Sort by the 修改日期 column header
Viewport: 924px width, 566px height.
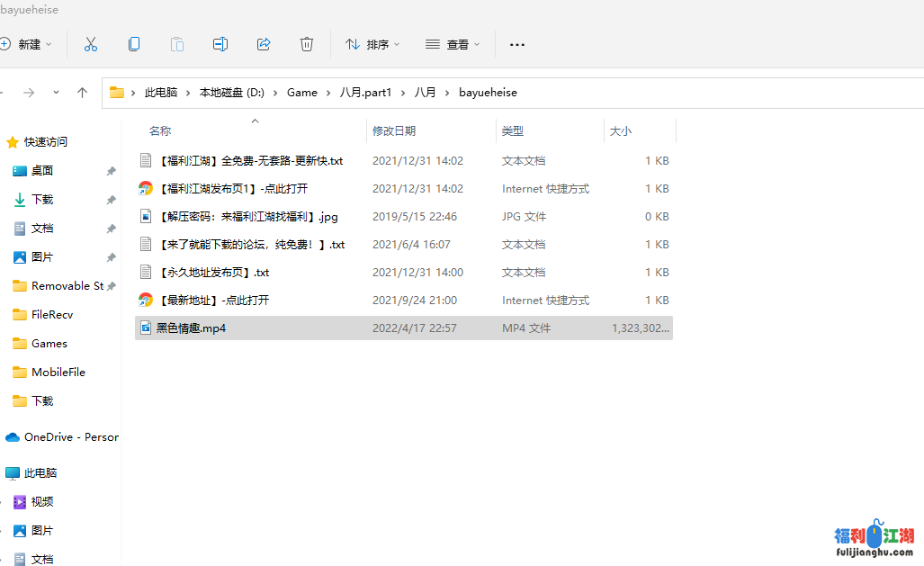394,131
